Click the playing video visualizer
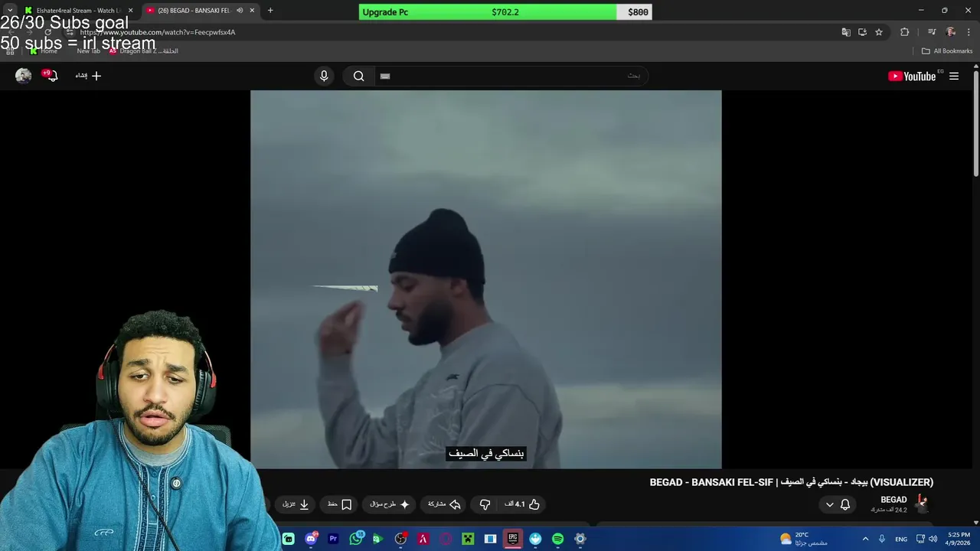980x551 pixels. coord(485,279)
